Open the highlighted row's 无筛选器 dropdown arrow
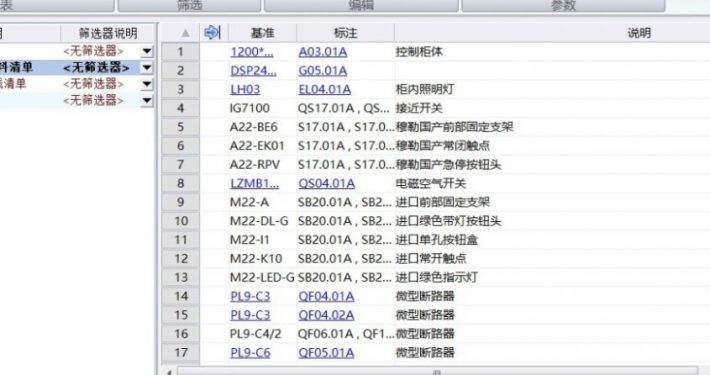This screenshot has width=710, height=375. (147, 67)
